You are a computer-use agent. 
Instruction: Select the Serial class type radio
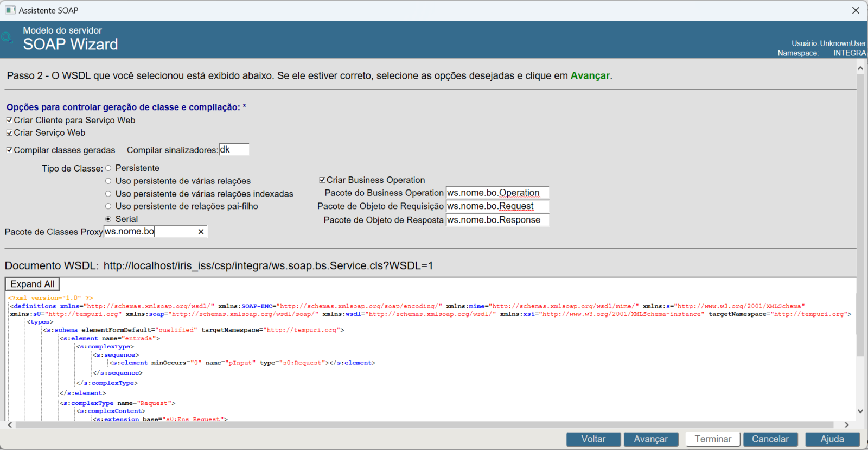(108, 219)
